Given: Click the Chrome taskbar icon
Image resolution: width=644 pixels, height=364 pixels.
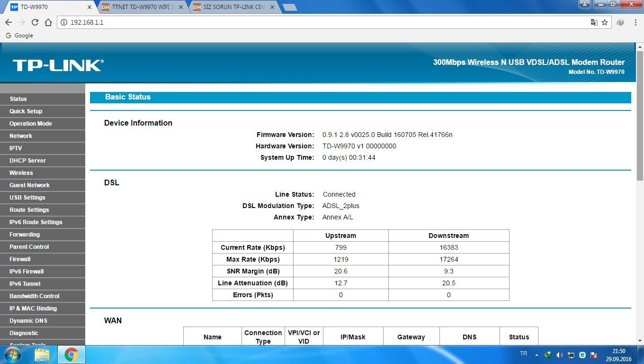Looking at the screenshot, I should tap(72, 355).
